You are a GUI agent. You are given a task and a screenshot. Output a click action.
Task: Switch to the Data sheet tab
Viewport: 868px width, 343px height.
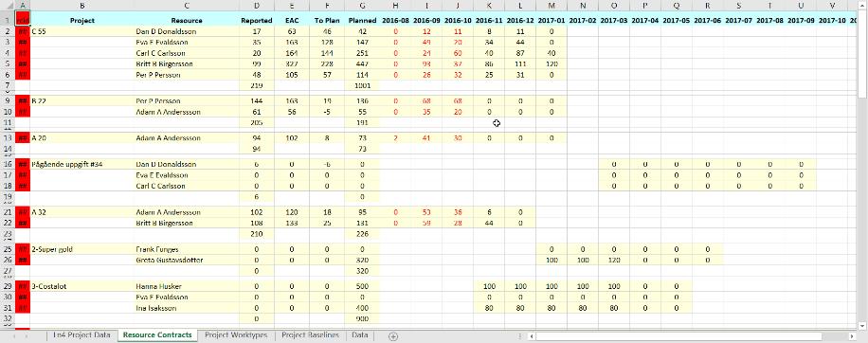[x=360, y=335]
